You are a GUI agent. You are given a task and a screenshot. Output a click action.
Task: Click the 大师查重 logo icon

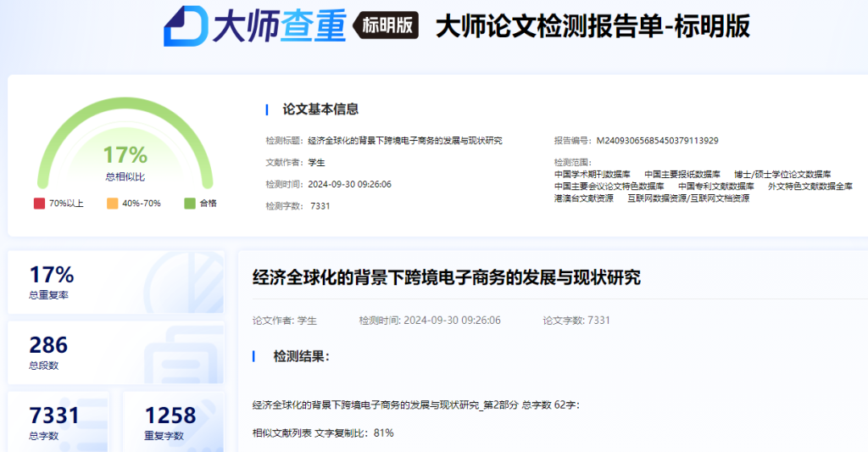coord(185,26)
